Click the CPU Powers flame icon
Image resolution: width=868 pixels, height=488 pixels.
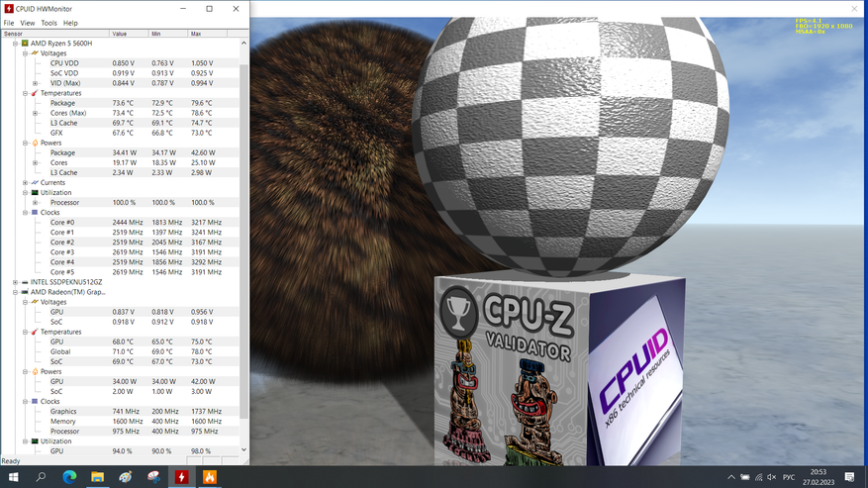35,143
